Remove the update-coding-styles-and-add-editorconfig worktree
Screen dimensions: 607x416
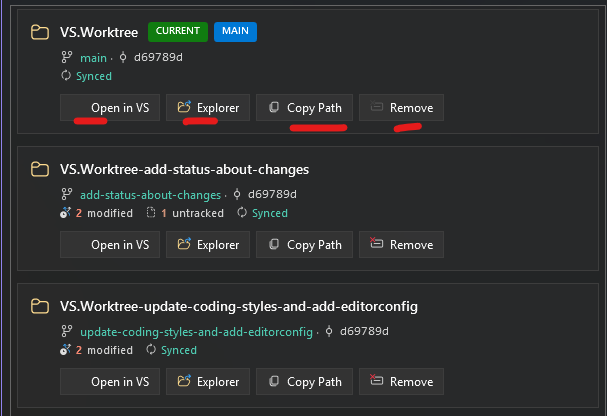[401, 382]
